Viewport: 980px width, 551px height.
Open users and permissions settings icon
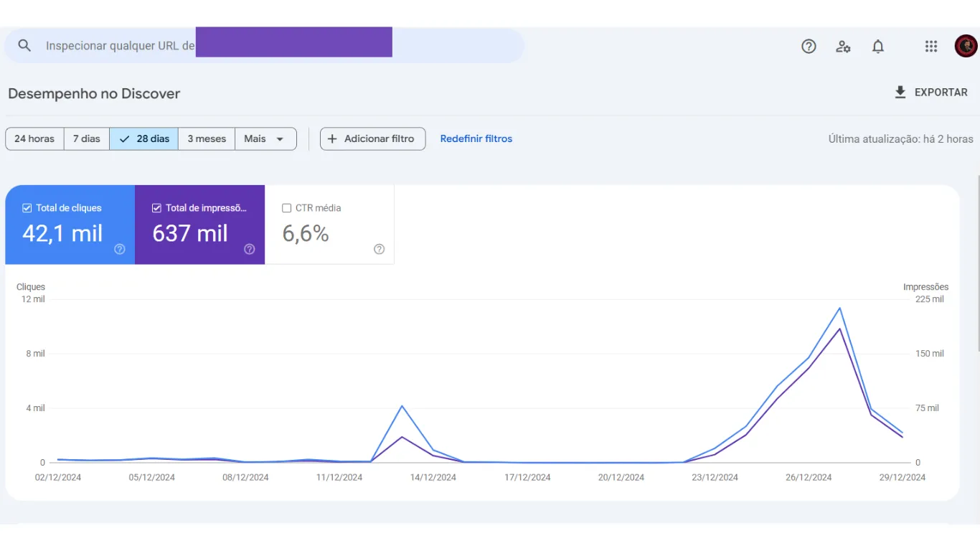click(x=843, y=47)
